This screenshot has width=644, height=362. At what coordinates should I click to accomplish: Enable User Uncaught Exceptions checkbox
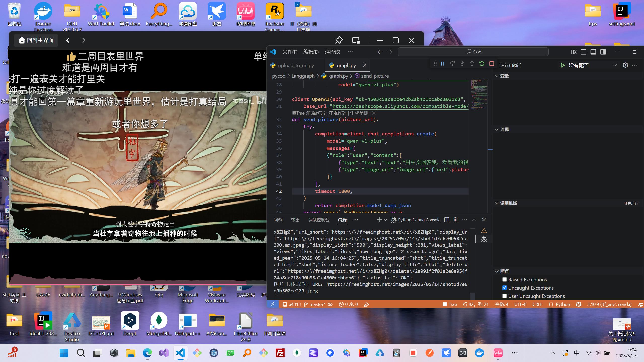click(x=505, y=296)
